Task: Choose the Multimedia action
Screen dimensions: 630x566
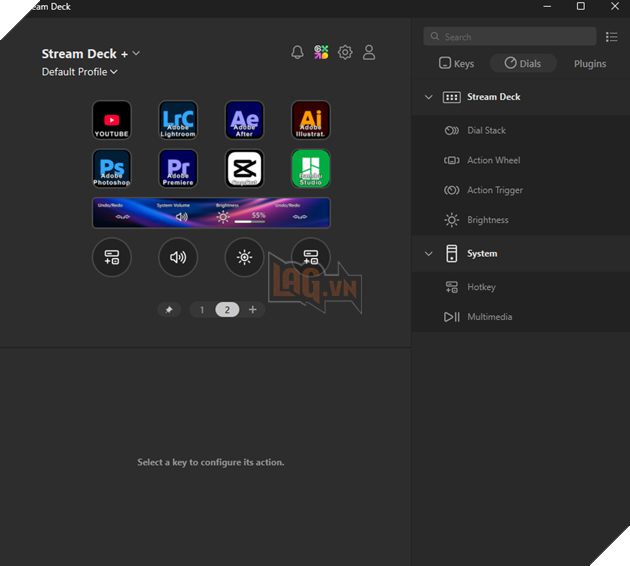Action: (x=521, y=317)
